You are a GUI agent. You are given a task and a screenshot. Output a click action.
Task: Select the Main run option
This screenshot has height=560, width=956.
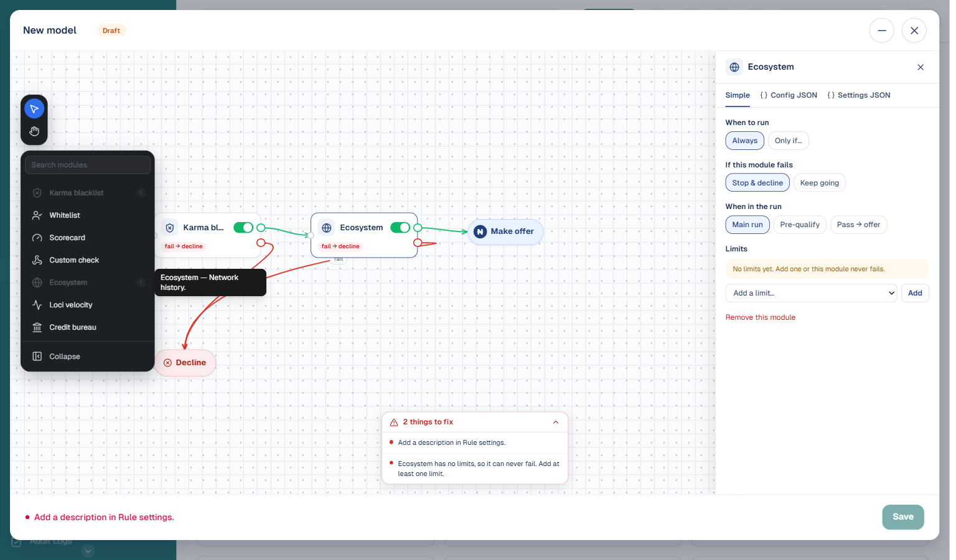pyautogui.click(x=747, y=225)
